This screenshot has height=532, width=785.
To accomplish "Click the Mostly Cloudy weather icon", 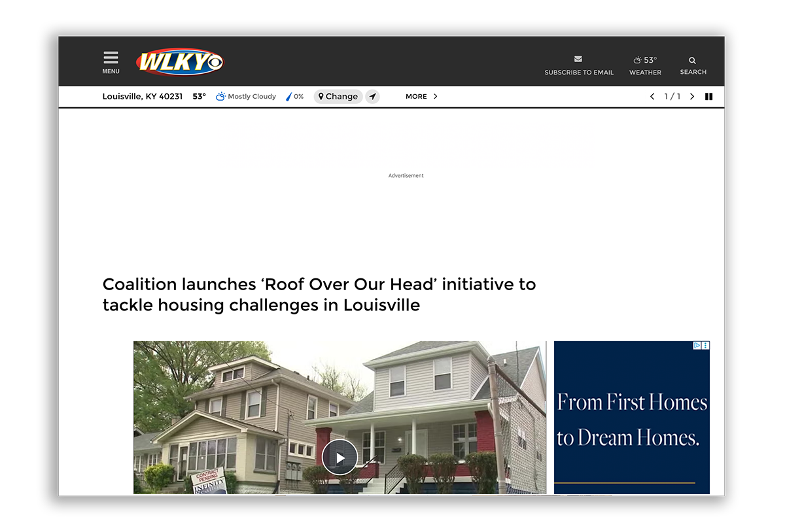I will pos(220,97).
